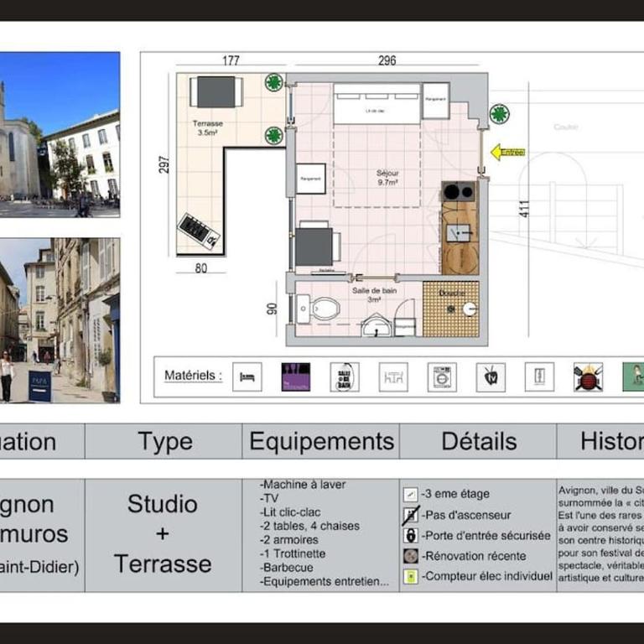Click the 'Studio + Terrasse' cell text

[163, 534]
